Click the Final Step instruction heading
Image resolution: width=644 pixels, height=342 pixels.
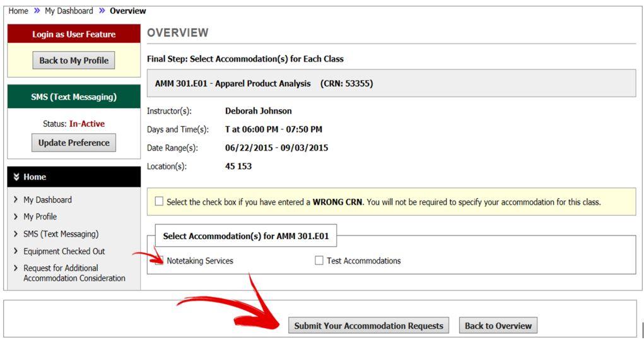pyautogui.click(x=245, y=59)
